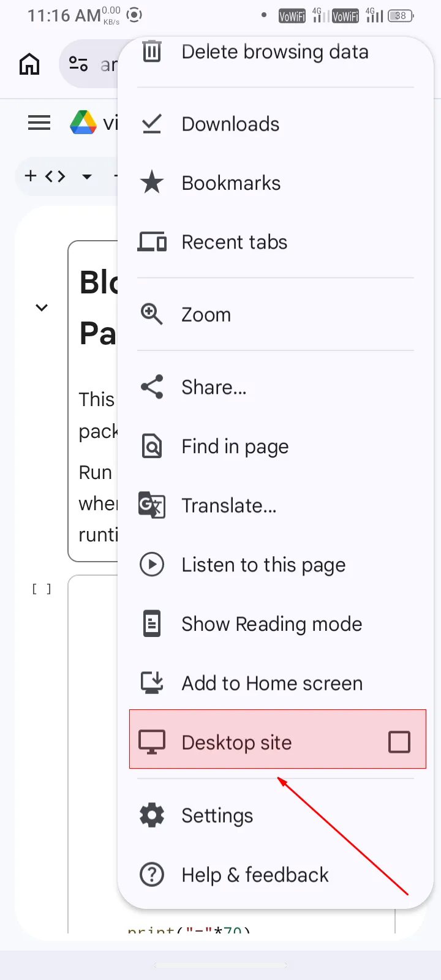Viewport: 441px width, 980px height.
Task: Click the Settings gear icon
Action: point(152,815)
